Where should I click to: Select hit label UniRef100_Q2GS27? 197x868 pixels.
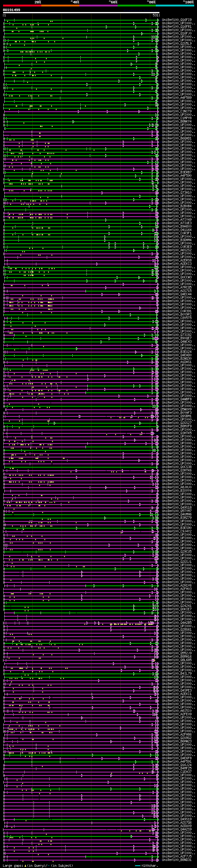177,423
